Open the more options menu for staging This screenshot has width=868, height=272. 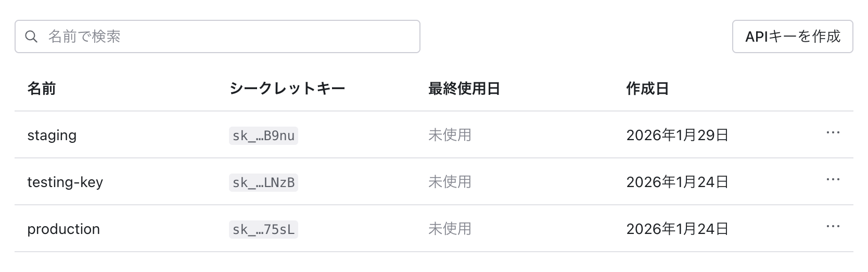[x=833, y=133]
